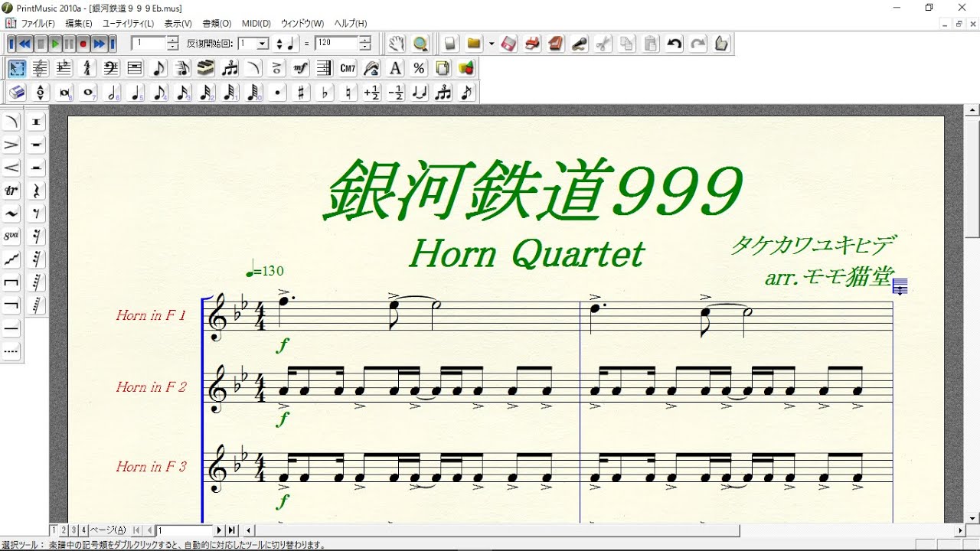Viewport: 980px width, 551px height.
Task: Open the 反復開始回 dropdown
Action: [x=263, y=44]
